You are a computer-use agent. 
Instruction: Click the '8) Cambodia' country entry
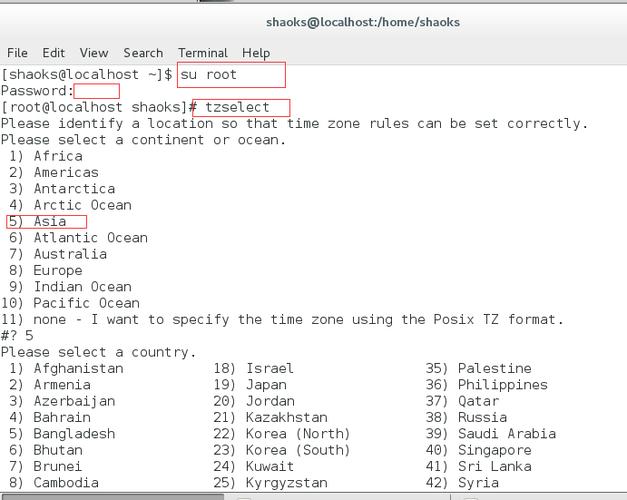54,483
